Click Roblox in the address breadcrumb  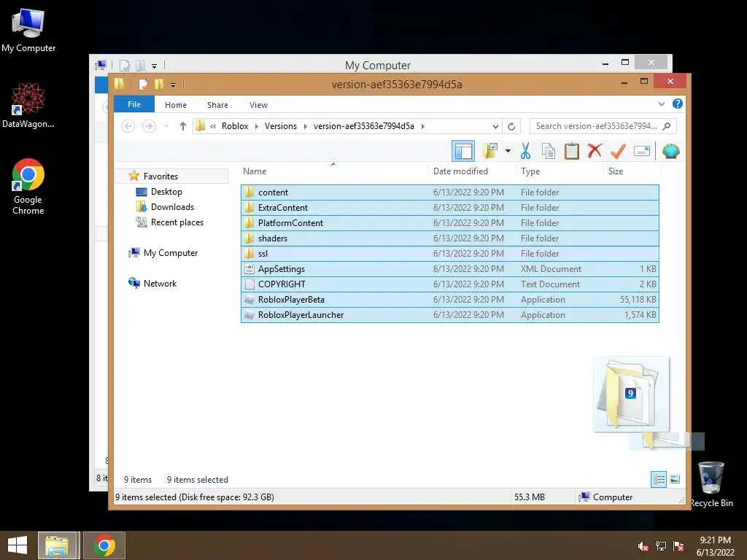tap(235, 126)
